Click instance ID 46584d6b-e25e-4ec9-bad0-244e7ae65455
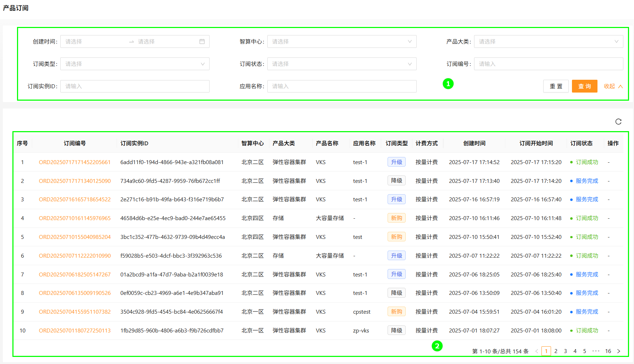The image size is (634, 364). 173,218
